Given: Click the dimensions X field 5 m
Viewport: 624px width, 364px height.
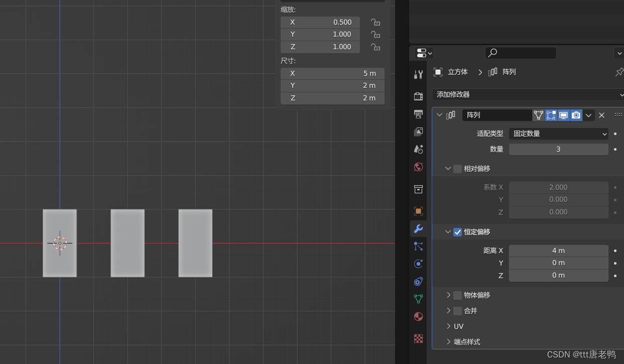Looking at the screenshot, I should (332, 73).
